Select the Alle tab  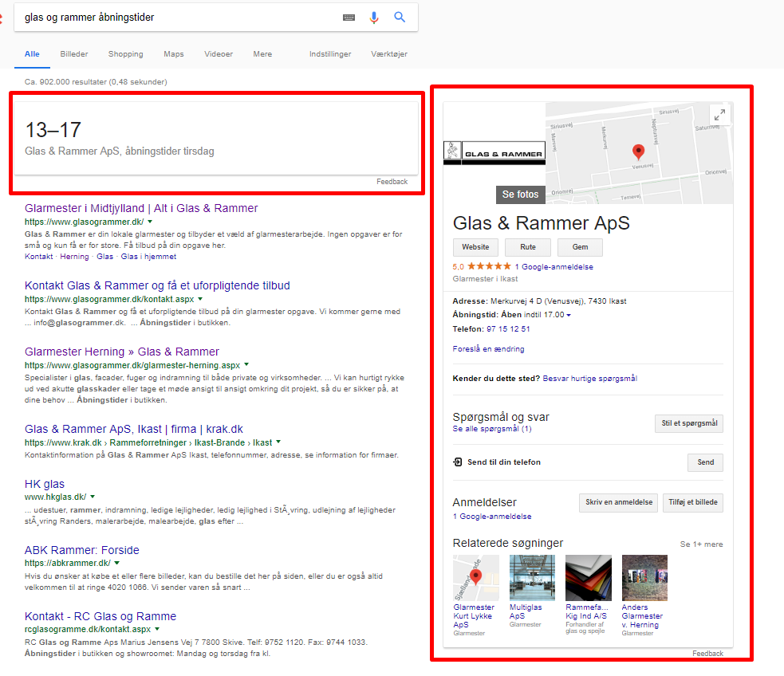(x=32, y=54)
